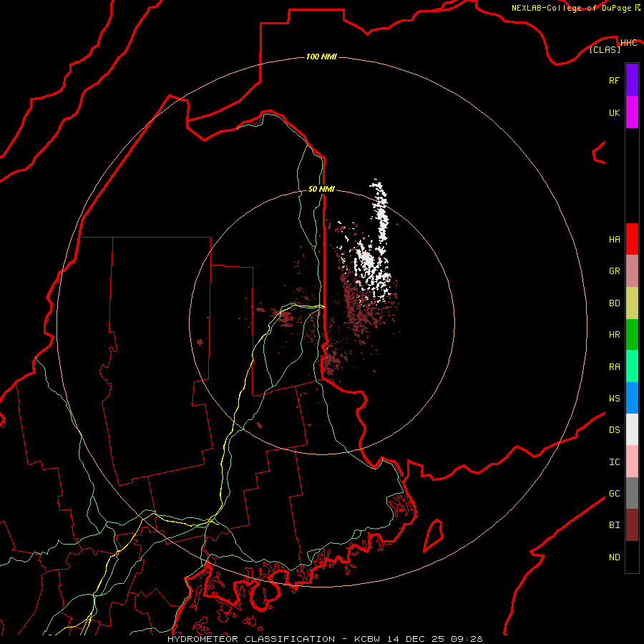
Task: Click the WS blue legend color block
Action: (x=632, y=398)
